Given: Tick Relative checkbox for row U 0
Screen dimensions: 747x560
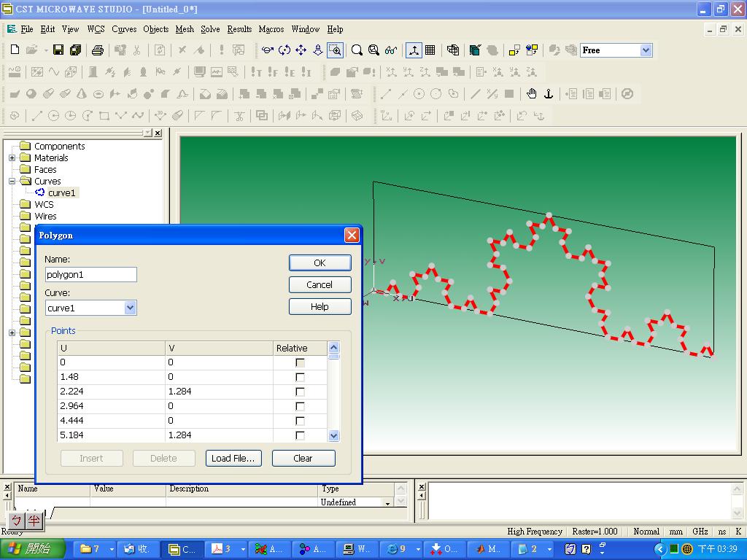Looking at the screenshot, I should click(x=300, y=362).
